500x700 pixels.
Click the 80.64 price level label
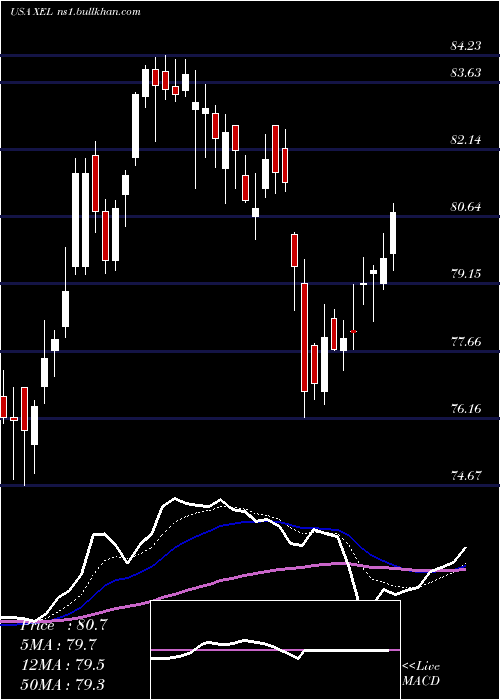pyautogui.click(x=466, y=207)
